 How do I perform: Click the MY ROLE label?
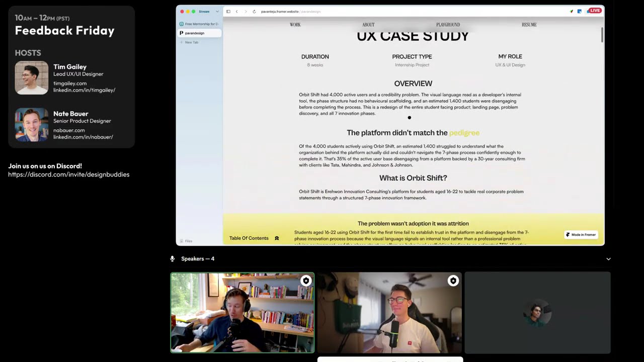click(510, 57)
